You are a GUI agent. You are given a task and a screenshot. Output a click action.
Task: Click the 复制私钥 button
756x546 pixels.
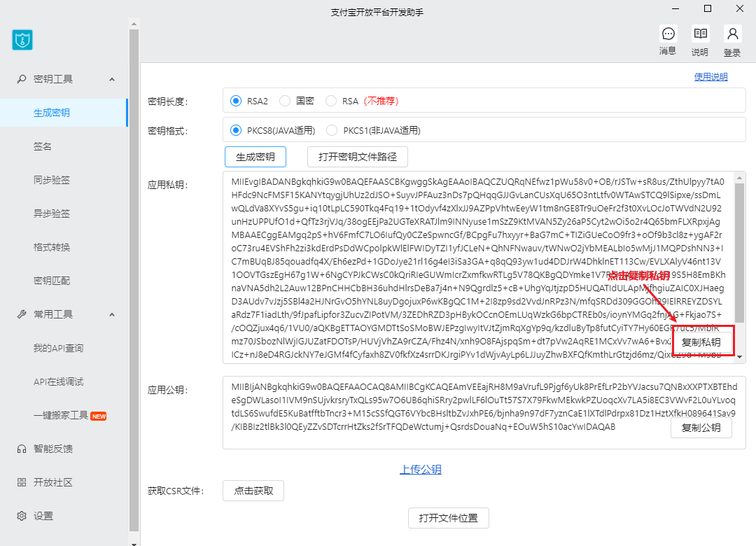point(701,342)
